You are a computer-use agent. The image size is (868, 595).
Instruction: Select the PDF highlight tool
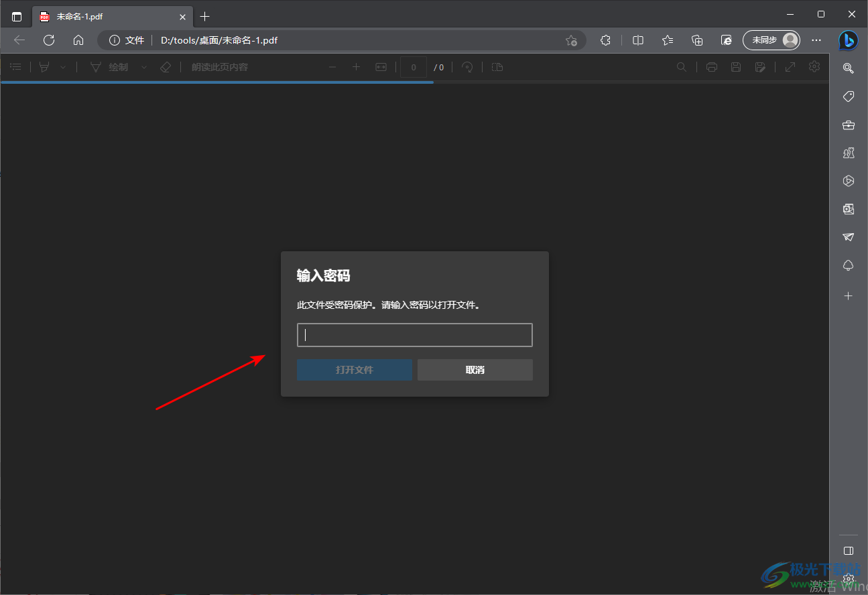click(x=44, y=67)
